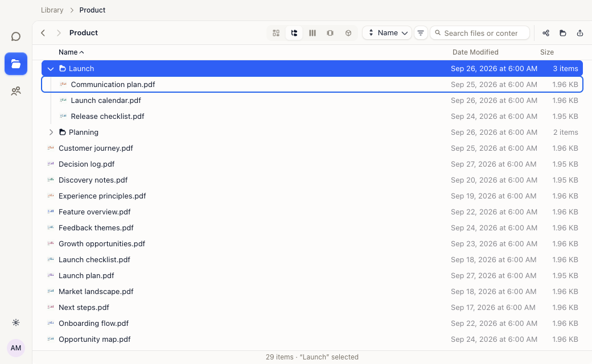Click the search magnifier icon
The image size is (592, 364).
coord(438,33)
